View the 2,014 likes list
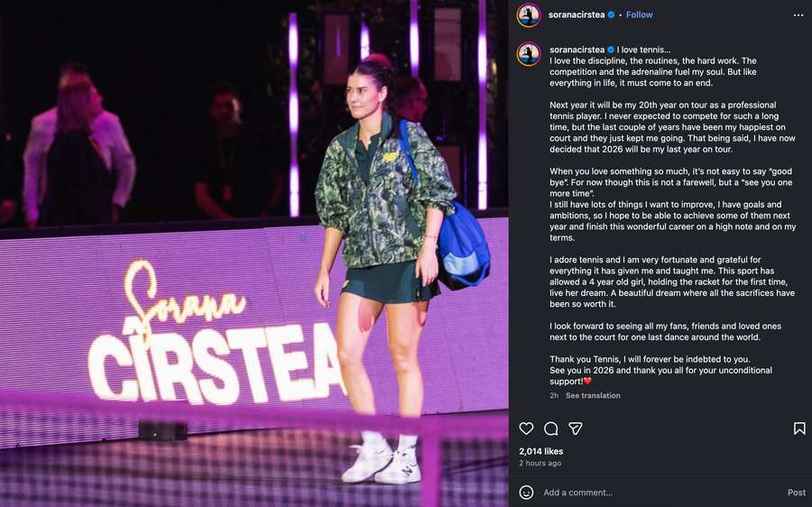This screenshot has width=812, height=507. click(x=540, y=451)
